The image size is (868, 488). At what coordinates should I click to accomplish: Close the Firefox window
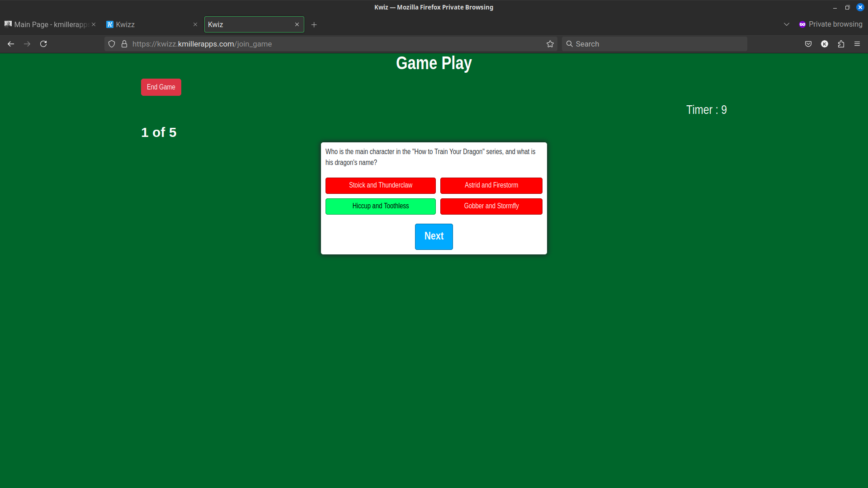[860, 7]
